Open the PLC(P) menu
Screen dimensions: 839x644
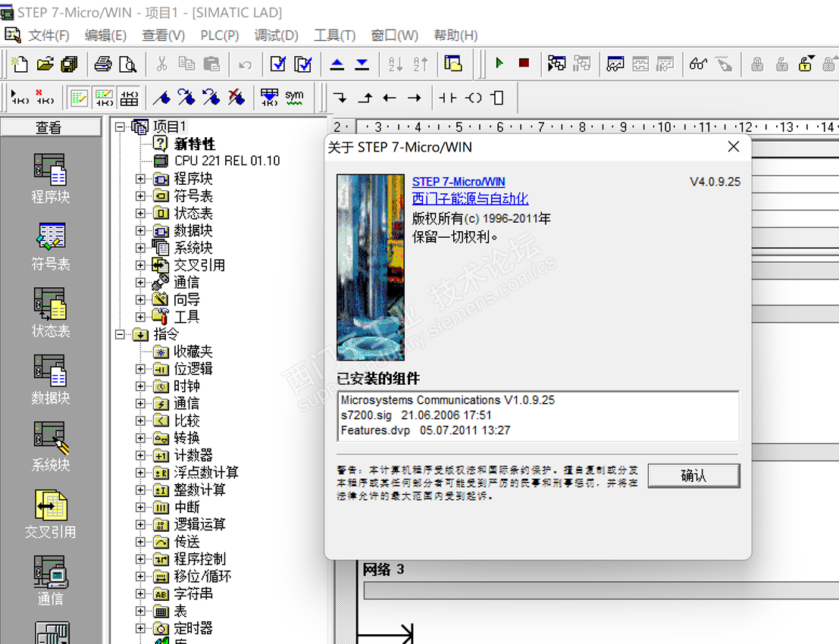click(219, 36)
